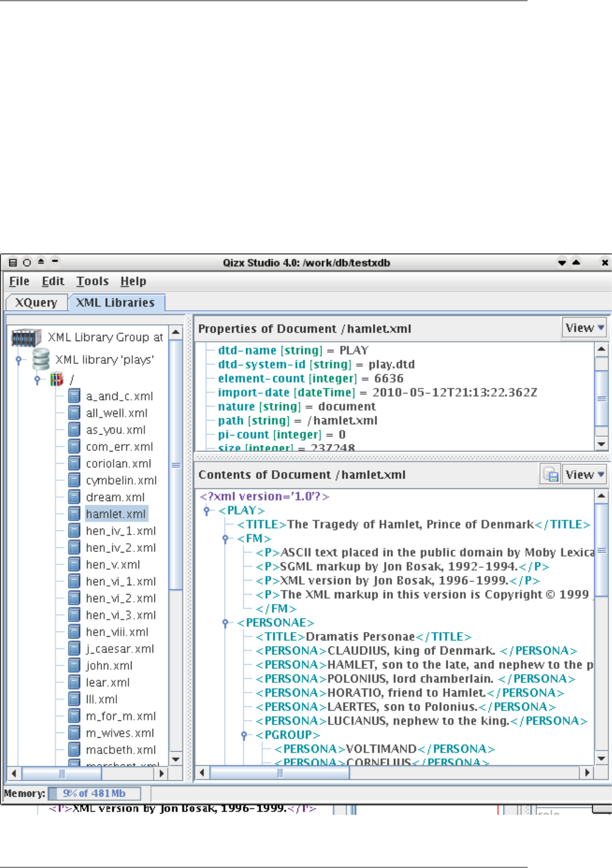Open the View dropdown in Contents panel
The width and height of the screenshot is (612, 868).
coord(584,474)
